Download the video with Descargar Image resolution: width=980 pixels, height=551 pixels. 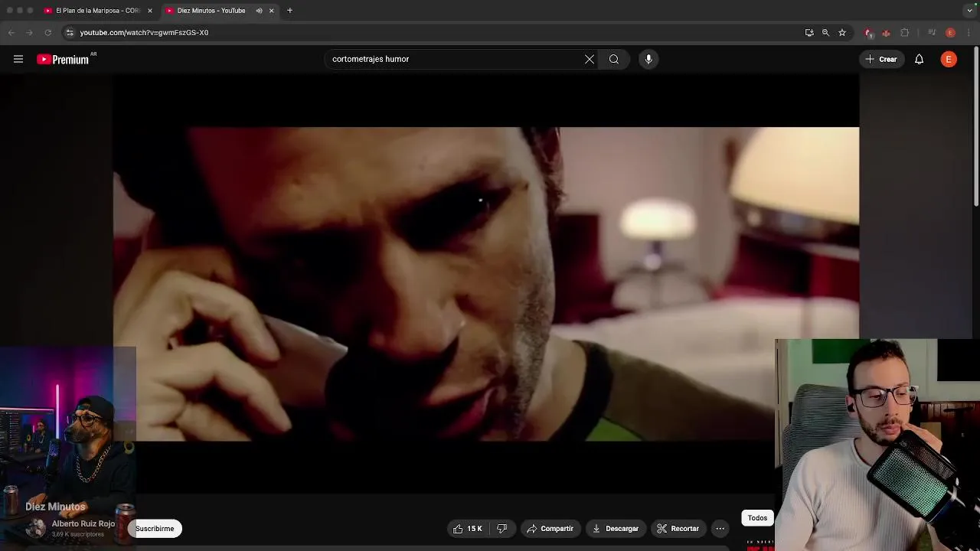click(x=616, y=528)
